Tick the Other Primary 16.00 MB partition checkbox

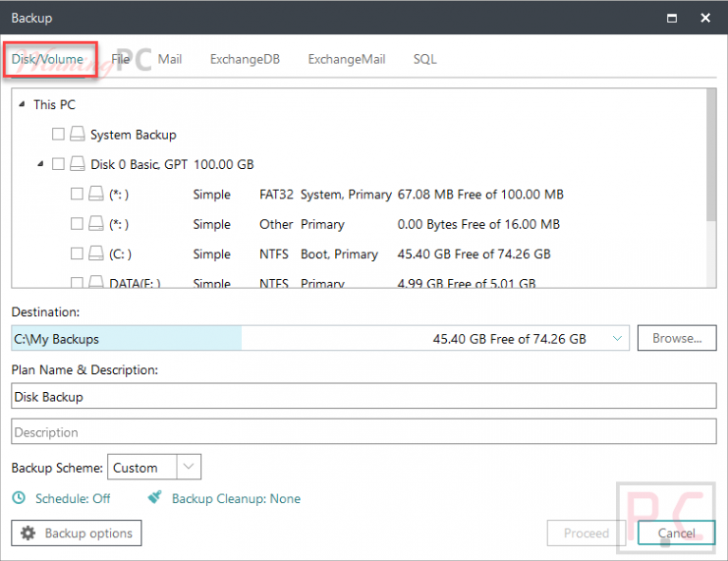(x=77, y=224)
